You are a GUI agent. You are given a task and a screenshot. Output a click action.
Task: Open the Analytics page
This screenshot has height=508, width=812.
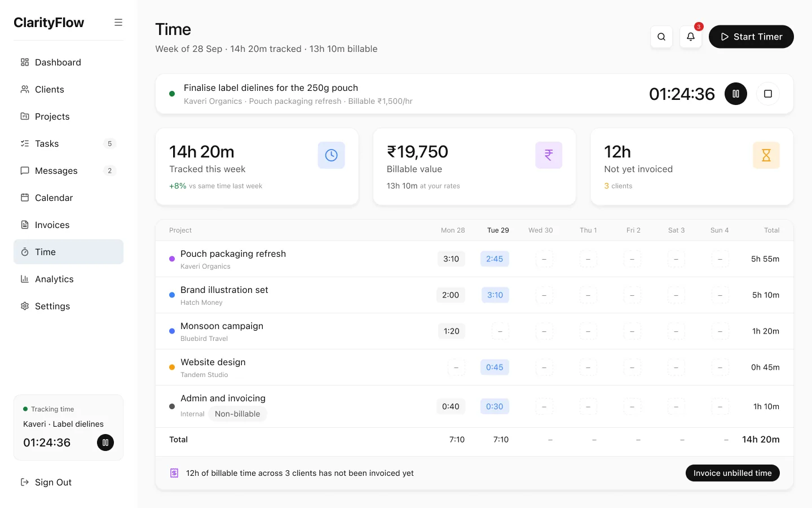click(x=68, y=279)
